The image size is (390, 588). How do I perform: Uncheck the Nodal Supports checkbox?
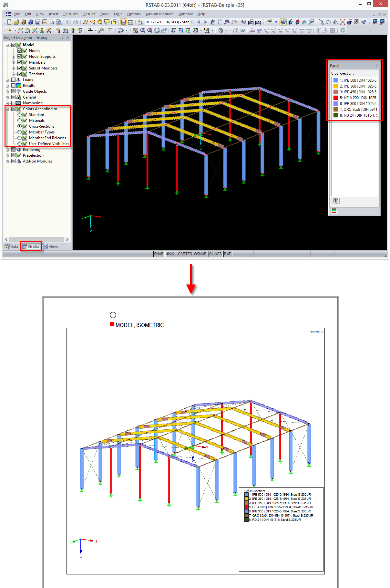19,57
